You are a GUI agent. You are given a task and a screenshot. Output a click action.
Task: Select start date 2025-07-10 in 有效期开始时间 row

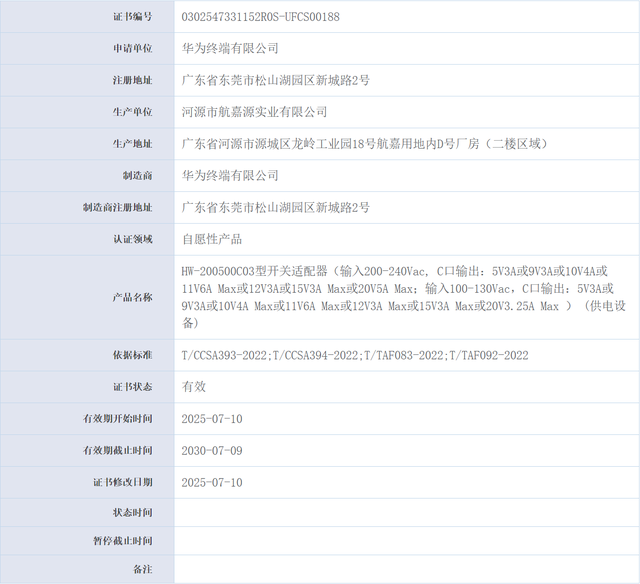(x=212, y=419)
